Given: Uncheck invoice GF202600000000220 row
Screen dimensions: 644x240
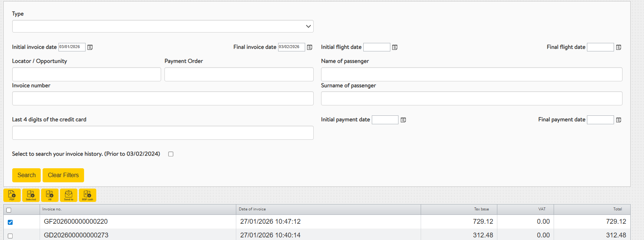Looking at the screenshot, I should 10,222.
